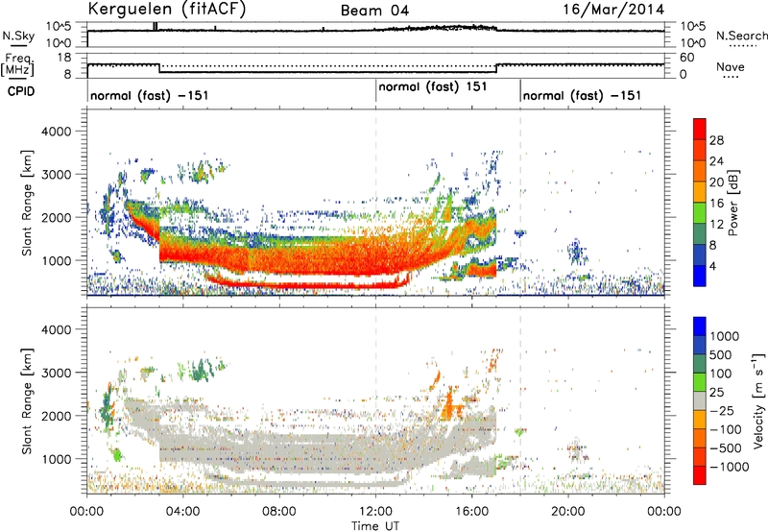Pick the dark blue 4–8 dB power colorbar segment
The width and height of the screenshot is (768, 532).
700,255
